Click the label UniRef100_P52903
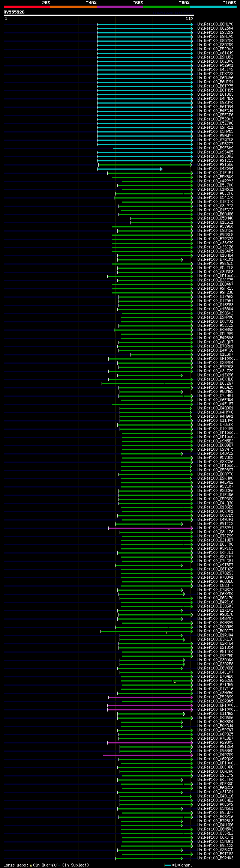 (x=215, y=119)
